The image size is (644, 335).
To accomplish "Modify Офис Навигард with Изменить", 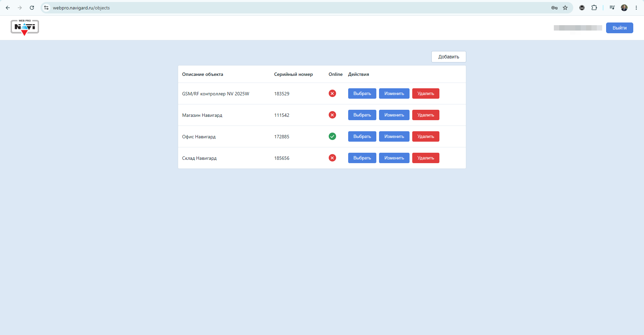I will click(x=394, y=137).
